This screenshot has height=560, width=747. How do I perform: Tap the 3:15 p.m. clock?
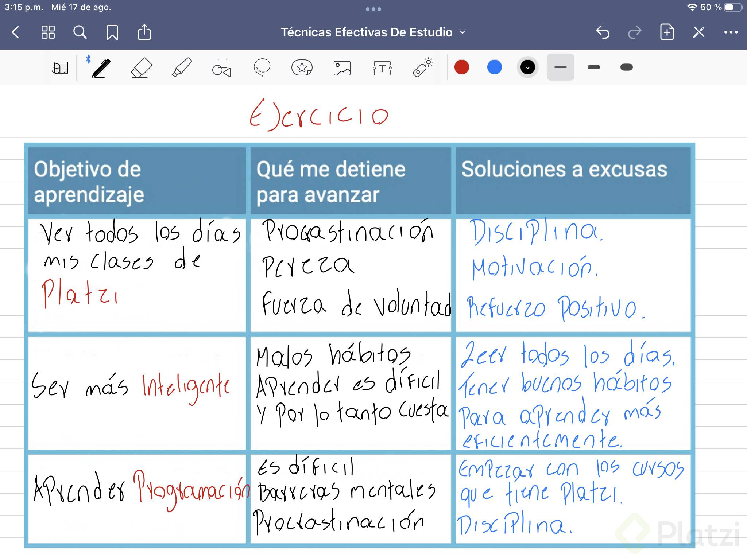click(x=24, y=7)
